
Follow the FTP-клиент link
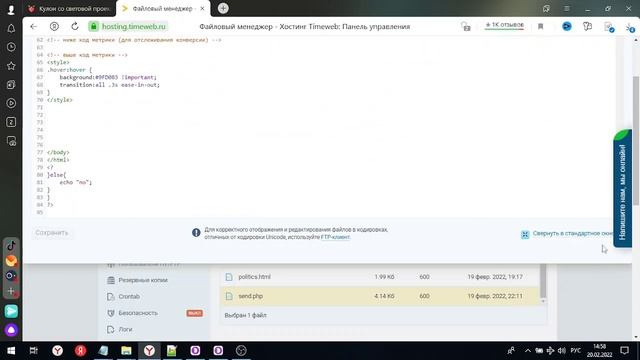(335, 237)
